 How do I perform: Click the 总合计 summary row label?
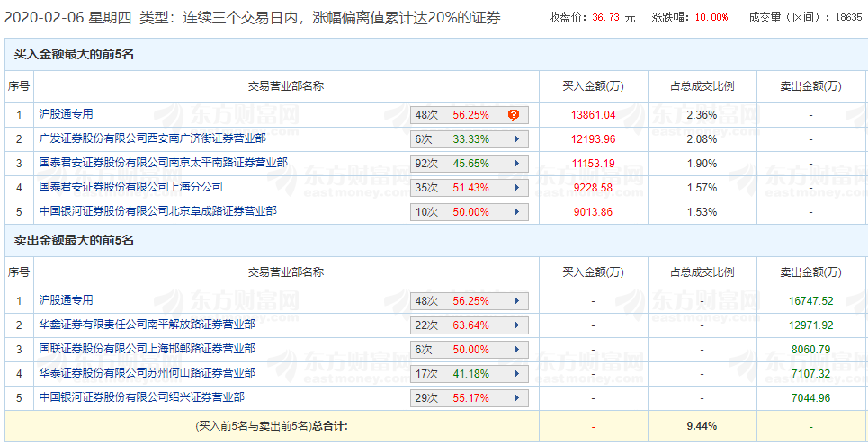click(272, 425)
